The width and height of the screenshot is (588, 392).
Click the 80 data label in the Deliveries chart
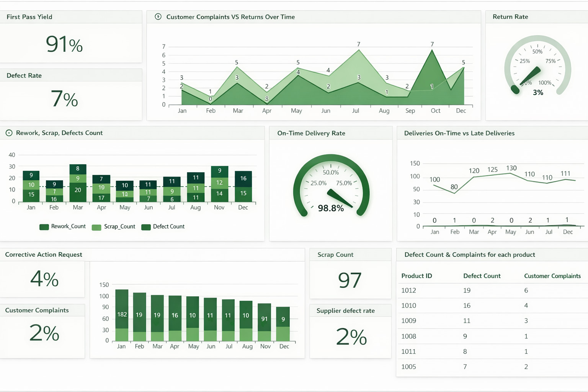click(454, 187)
